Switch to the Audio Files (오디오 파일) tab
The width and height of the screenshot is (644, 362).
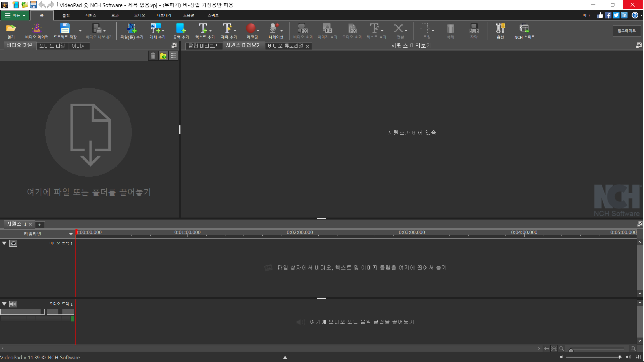pyautogui.click(x=52, y=46)
